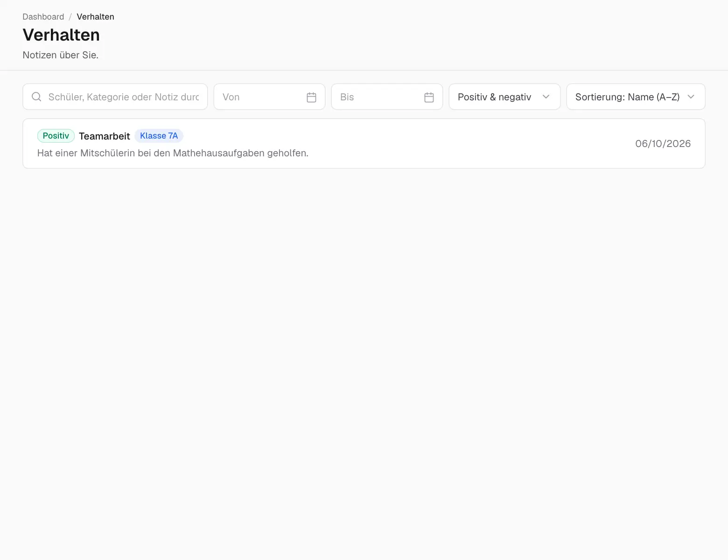Focus the Von date field
This screenshot has height=560, width=728.
coord(269,97)
